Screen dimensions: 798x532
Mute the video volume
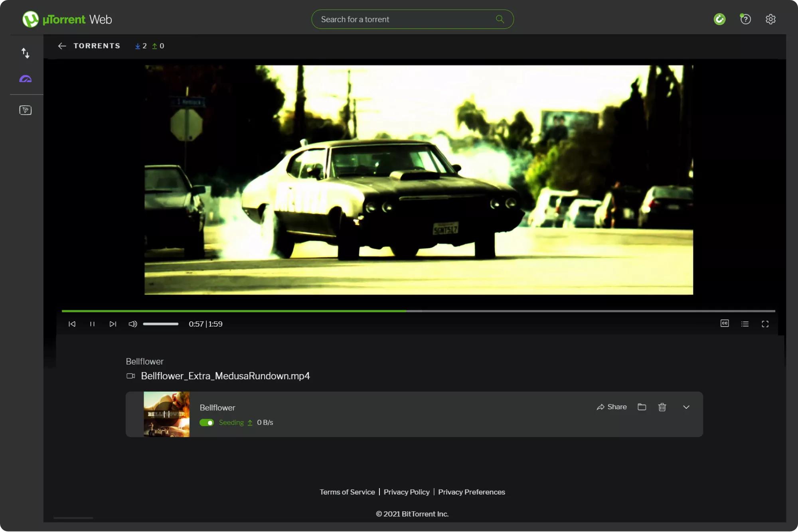click(x=132, y=324)
